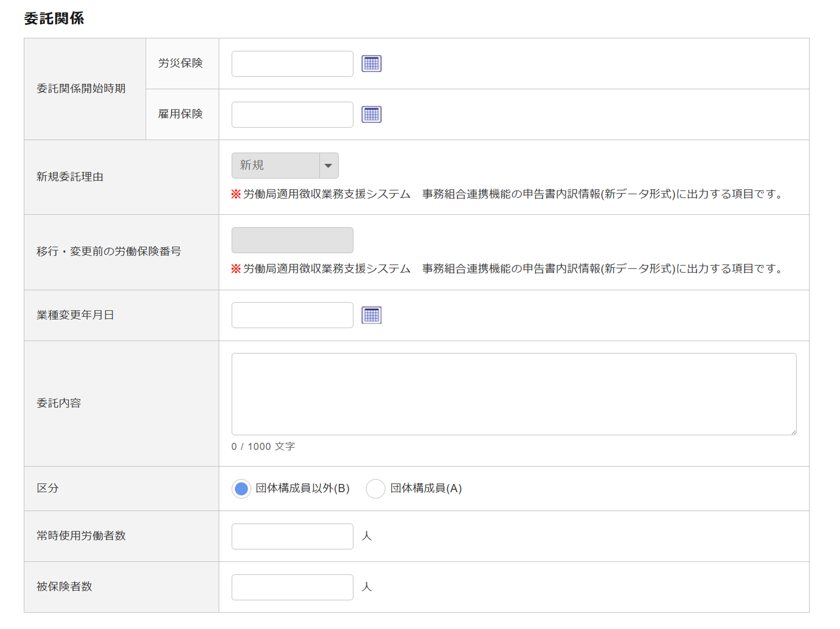Click the 常時使用労働者数 number field
Image resolution: width=840 pixels, height=629 pixels.
pyautogui.click(x=292, y=536)
